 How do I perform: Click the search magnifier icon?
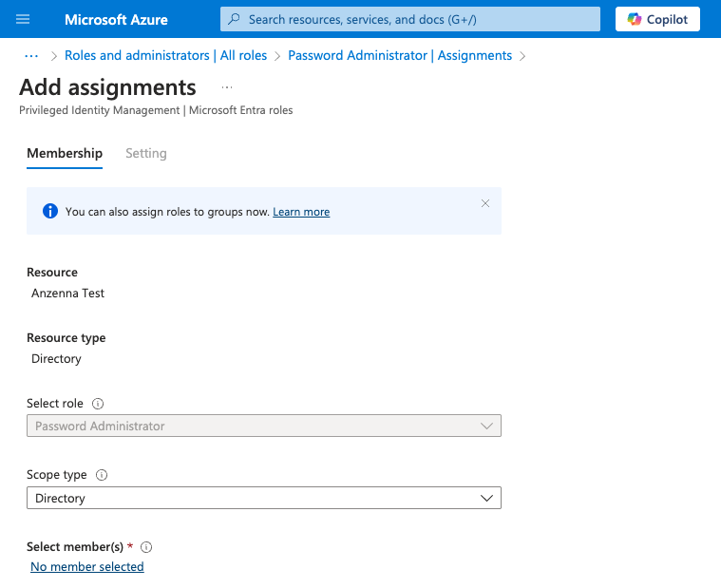[x=235, y=19]
